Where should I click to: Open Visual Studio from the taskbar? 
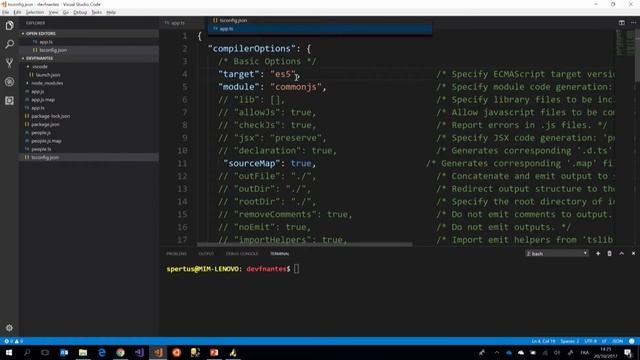[x=139, y=353]
